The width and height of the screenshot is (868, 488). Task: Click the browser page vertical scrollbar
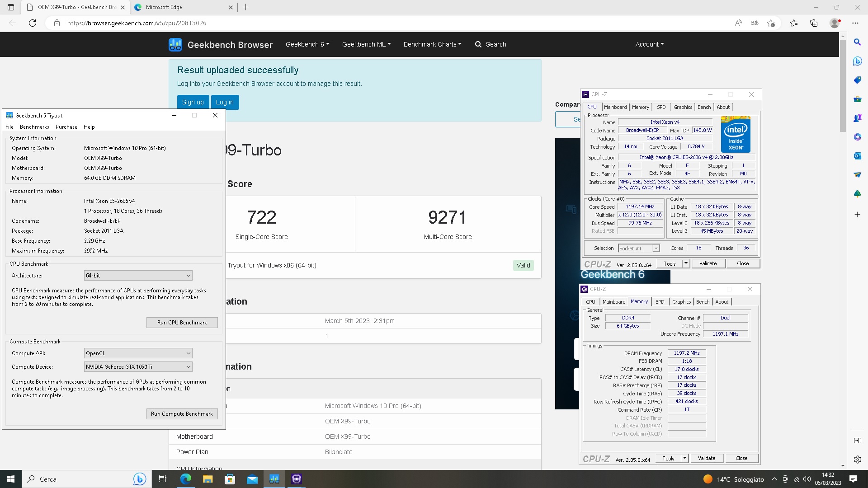pos(843,86)
